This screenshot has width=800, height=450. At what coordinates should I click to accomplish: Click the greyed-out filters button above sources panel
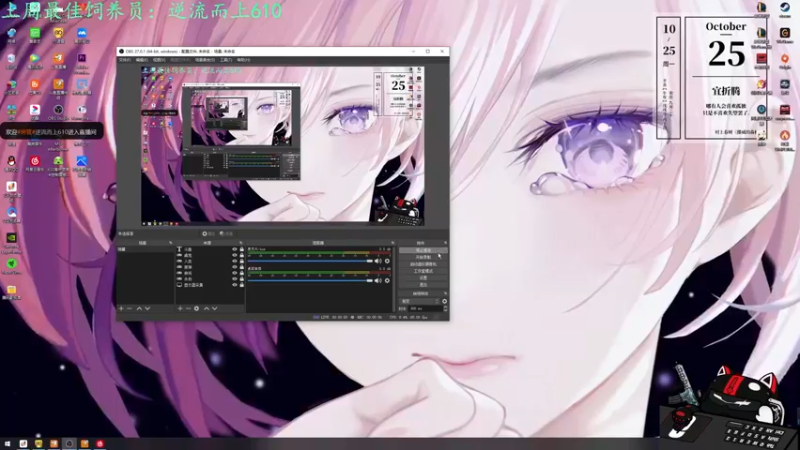tap(227, 234)
